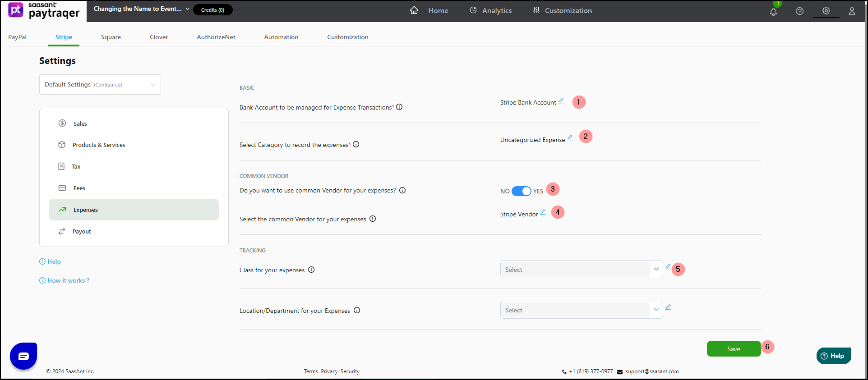Click pencil icon beside Location/Department dropdown
This screenshot has height=380, width=868.
668,307
